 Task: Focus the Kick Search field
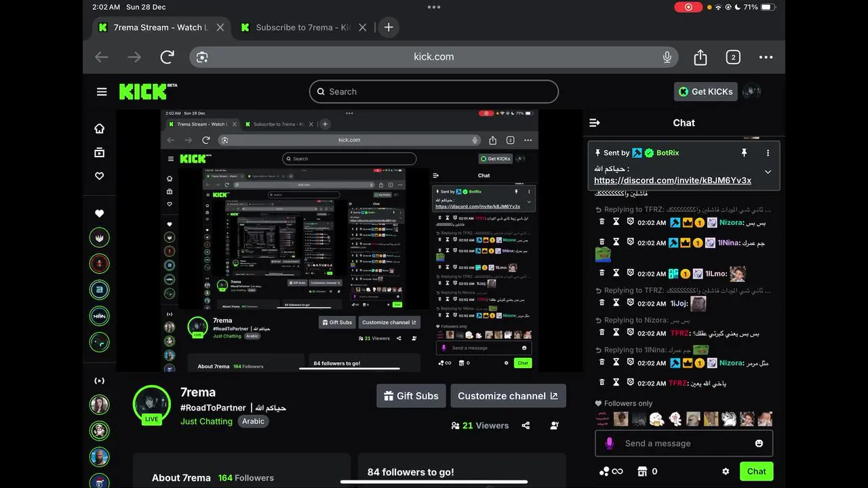coord(434,91)
